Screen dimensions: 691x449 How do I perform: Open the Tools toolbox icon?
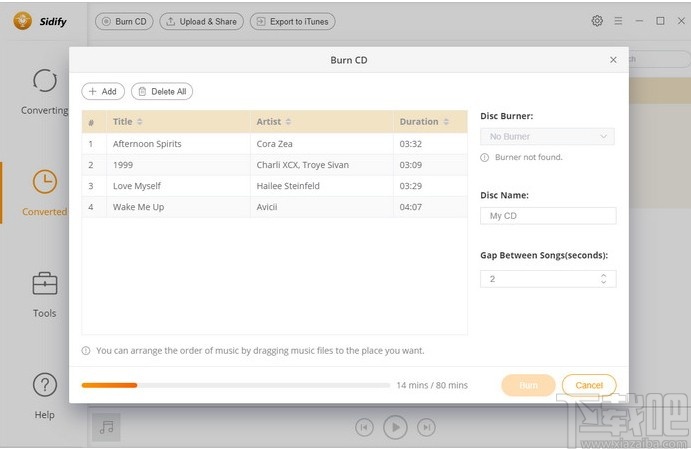pos(45,283)
